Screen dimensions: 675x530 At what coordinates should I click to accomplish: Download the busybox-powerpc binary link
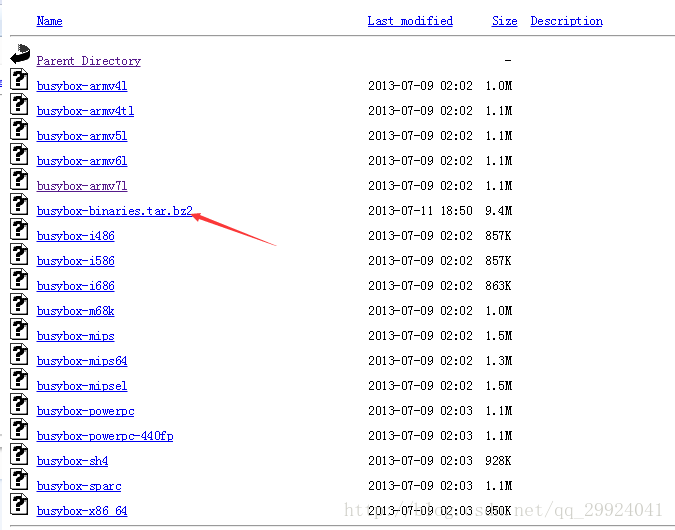coord(85,411)
